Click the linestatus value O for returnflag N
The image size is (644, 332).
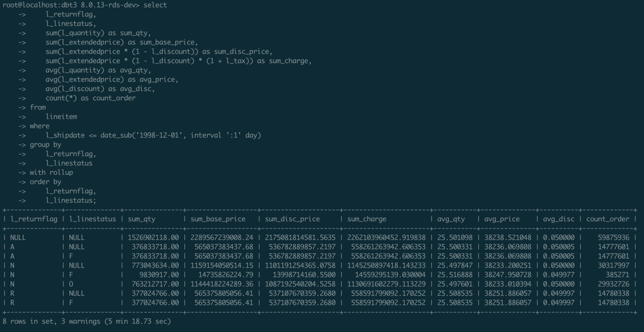70,284
